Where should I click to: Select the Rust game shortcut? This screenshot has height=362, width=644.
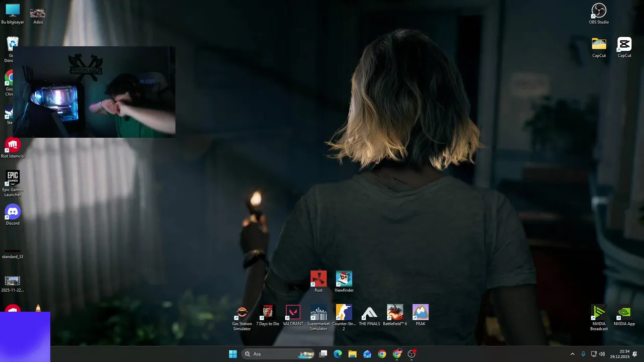click(x=318, y=282)
